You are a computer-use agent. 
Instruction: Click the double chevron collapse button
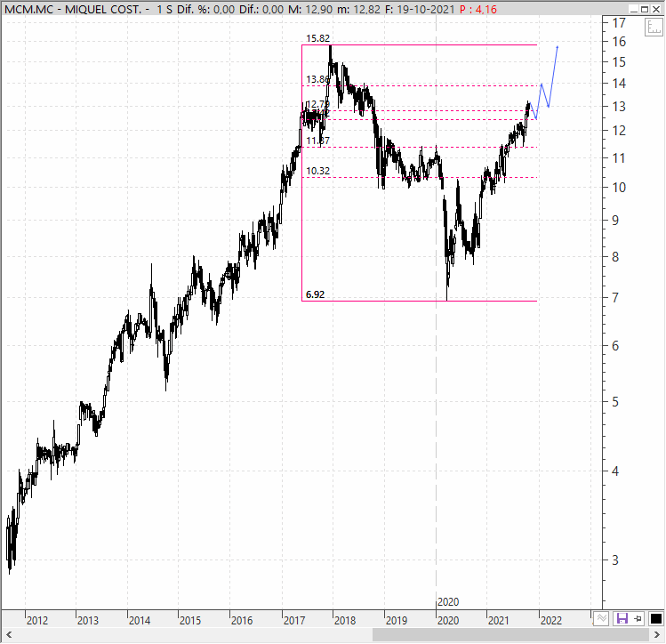click(601, 618)
